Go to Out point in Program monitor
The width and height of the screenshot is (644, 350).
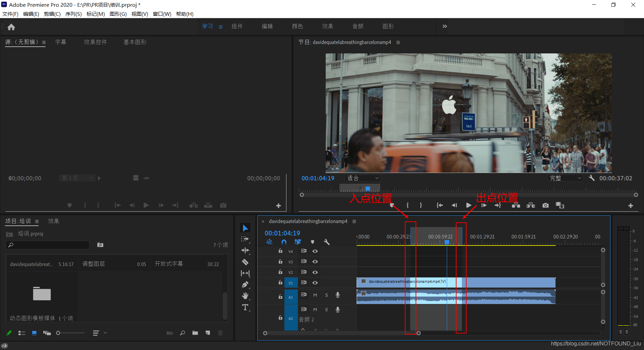(498, 205)
